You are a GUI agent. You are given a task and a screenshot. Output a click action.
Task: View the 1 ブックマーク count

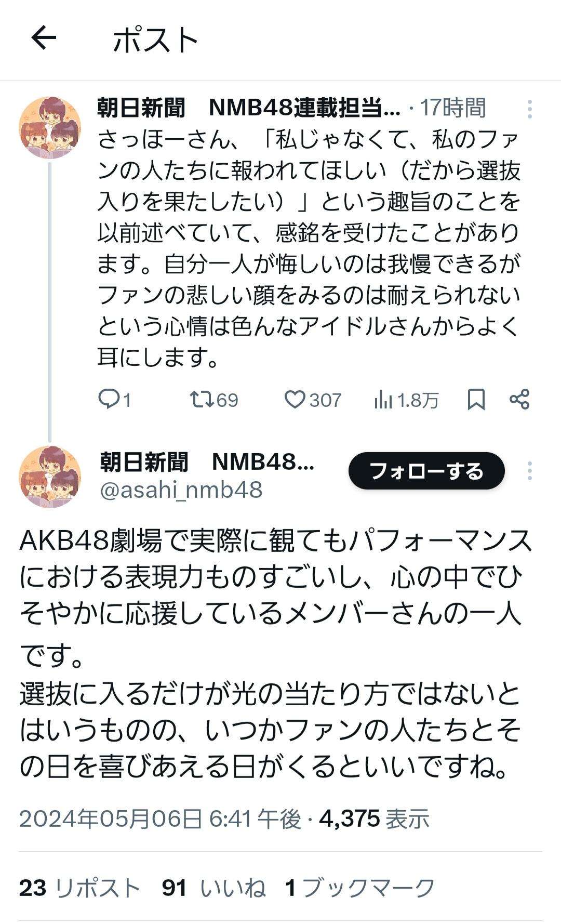pos(359,888)
